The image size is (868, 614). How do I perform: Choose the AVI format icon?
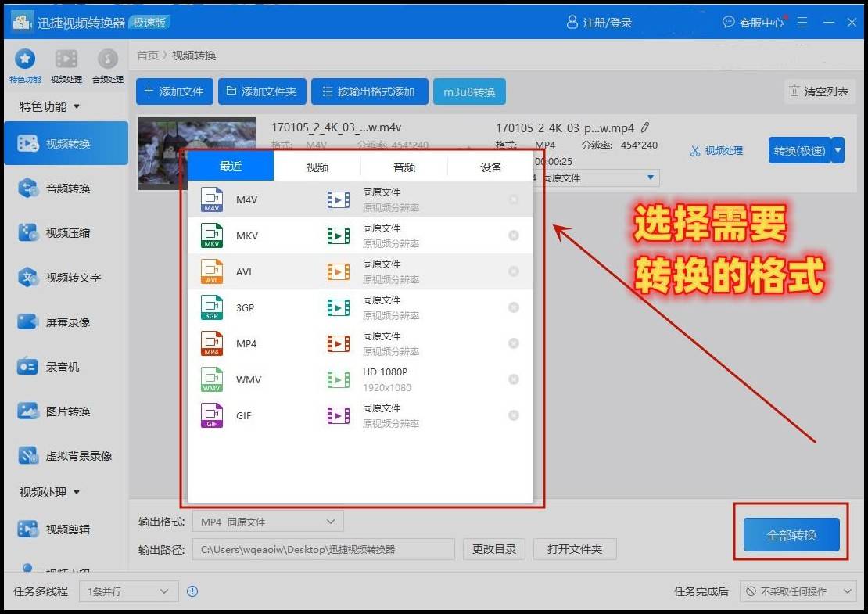212,271
